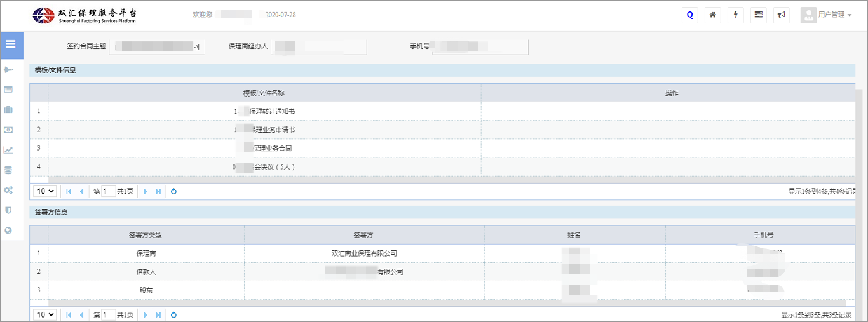Open the line chart sidebar icon
This screenshot has height=322, width=868.
coord(8,150)
